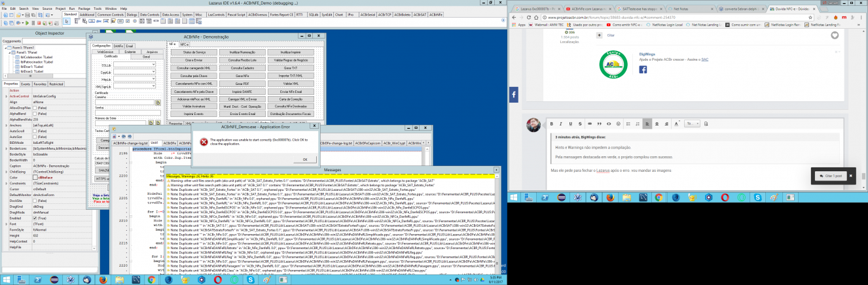Click the Facebook share button at the page edge
868x285 pixels.
coord(513,95)
